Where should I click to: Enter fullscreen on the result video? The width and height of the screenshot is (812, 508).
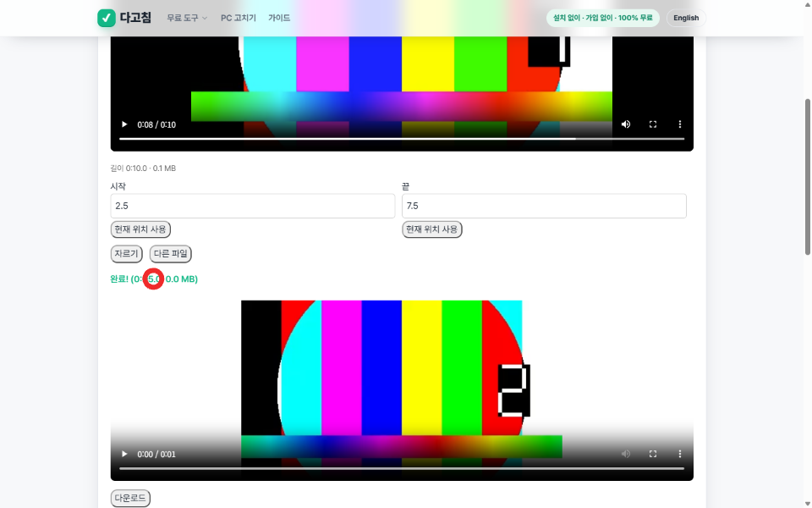(x=652, y=454)
